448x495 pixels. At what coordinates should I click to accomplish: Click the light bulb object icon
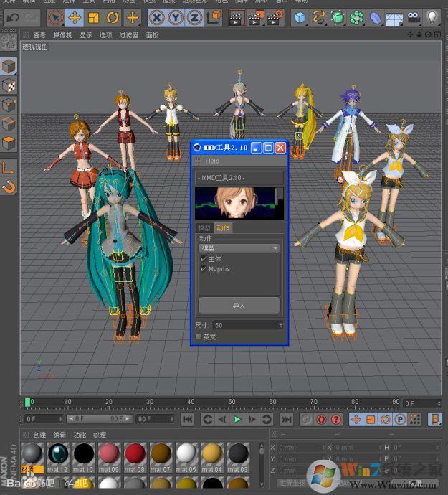point(432,17)
